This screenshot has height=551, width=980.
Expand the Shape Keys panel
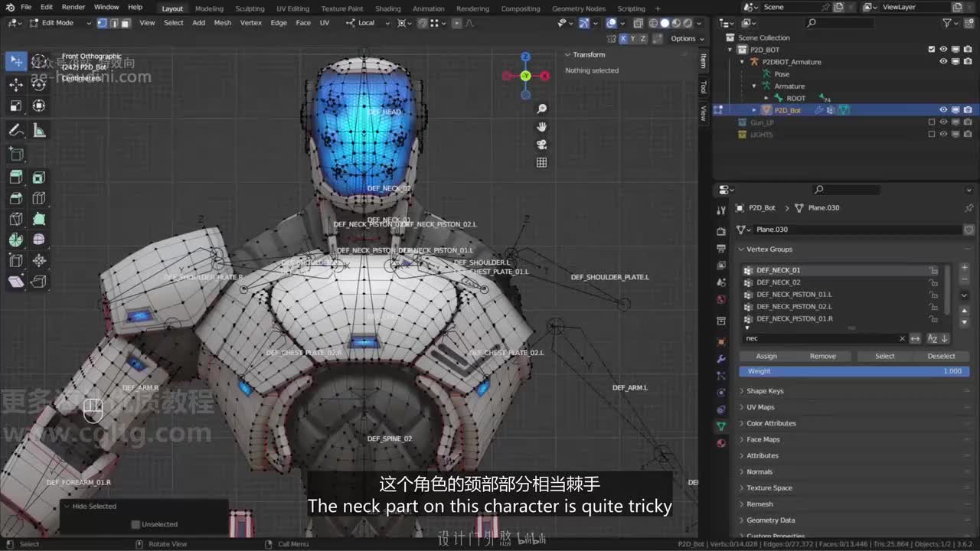741,391
